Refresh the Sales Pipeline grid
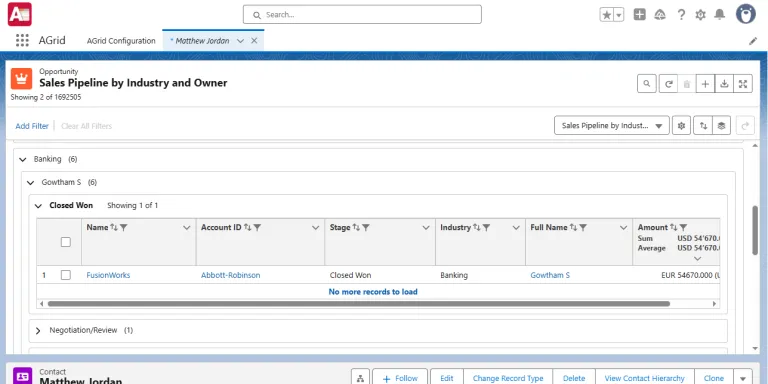Image resolution: width=768 pixels, height=384 pixels. [x=668, y=84]
